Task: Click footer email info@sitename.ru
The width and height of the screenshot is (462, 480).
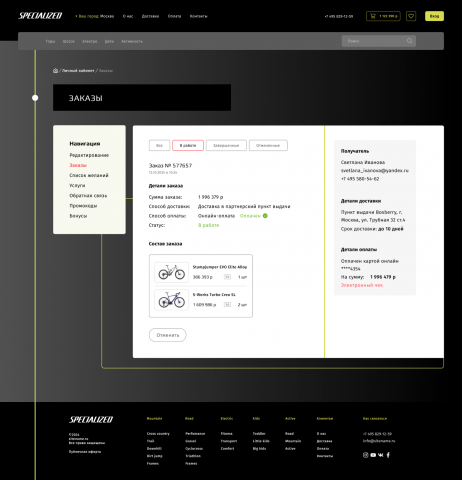Action: point(379,441)
